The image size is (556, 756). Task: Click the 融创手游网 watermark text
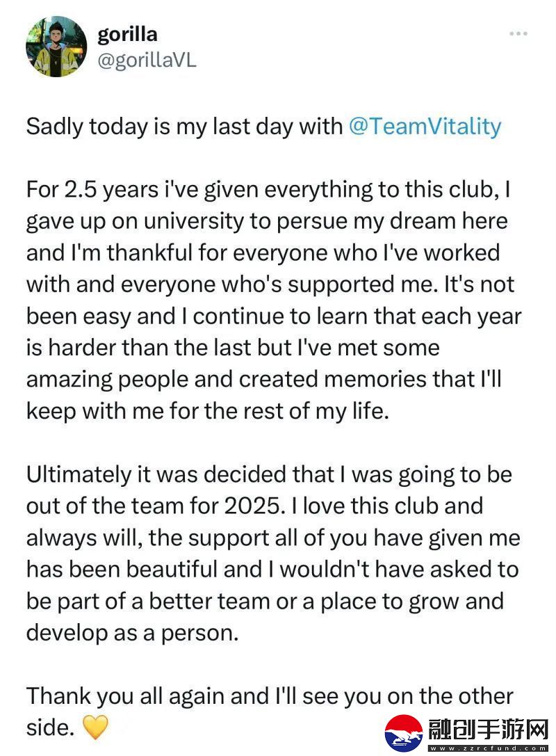tap(488, 729)
